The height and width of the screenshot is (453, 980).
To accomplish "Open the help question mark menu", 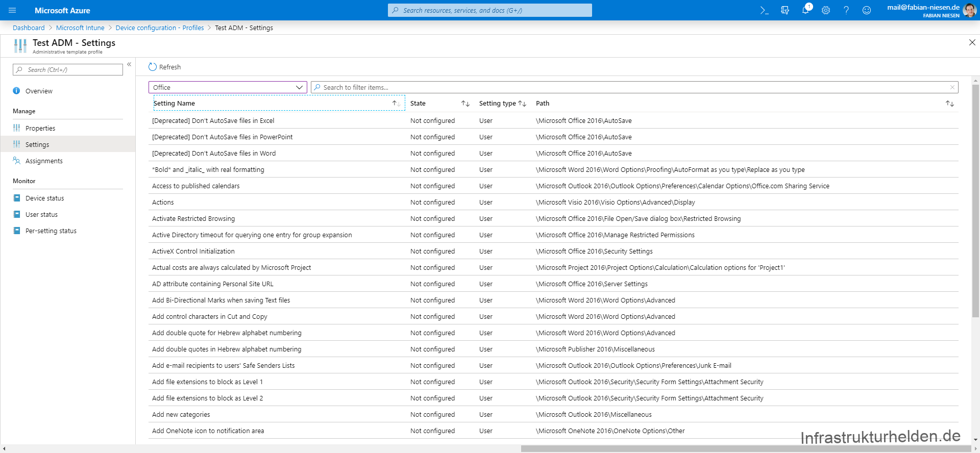I will (846, 10).
